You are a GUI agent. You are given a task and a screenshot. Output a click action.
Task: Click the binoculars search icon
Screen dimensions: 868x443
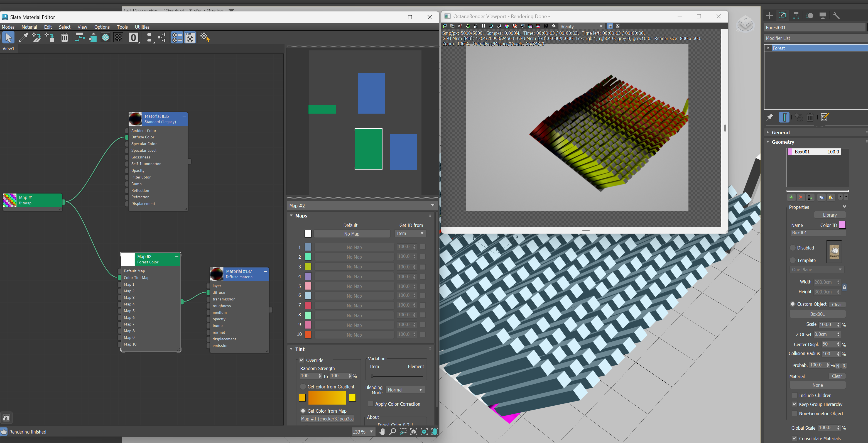point(6,418)
